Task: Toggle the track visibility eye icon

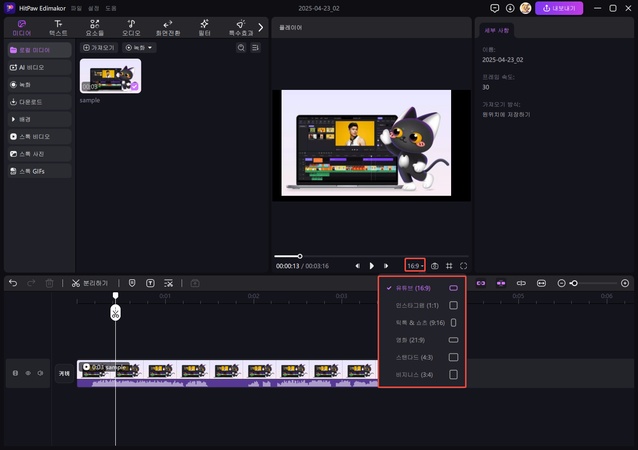Action: tap(28, 373)
